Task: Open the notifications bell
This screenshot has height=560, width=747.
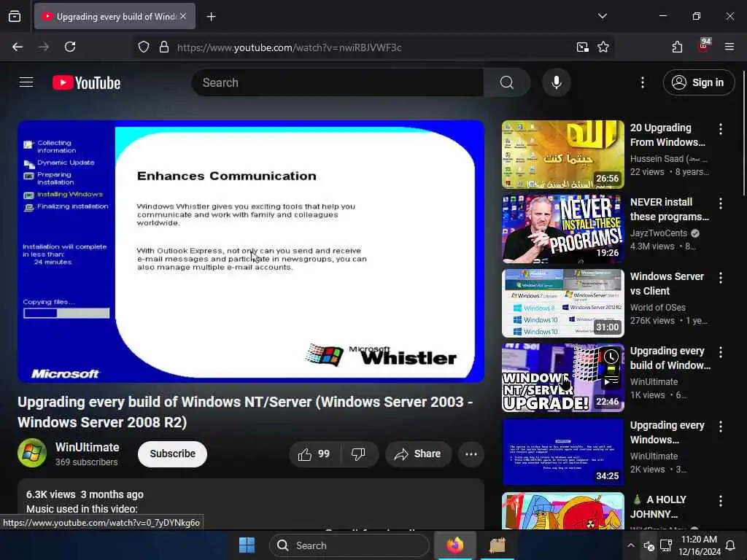Action: click(729, 545)
